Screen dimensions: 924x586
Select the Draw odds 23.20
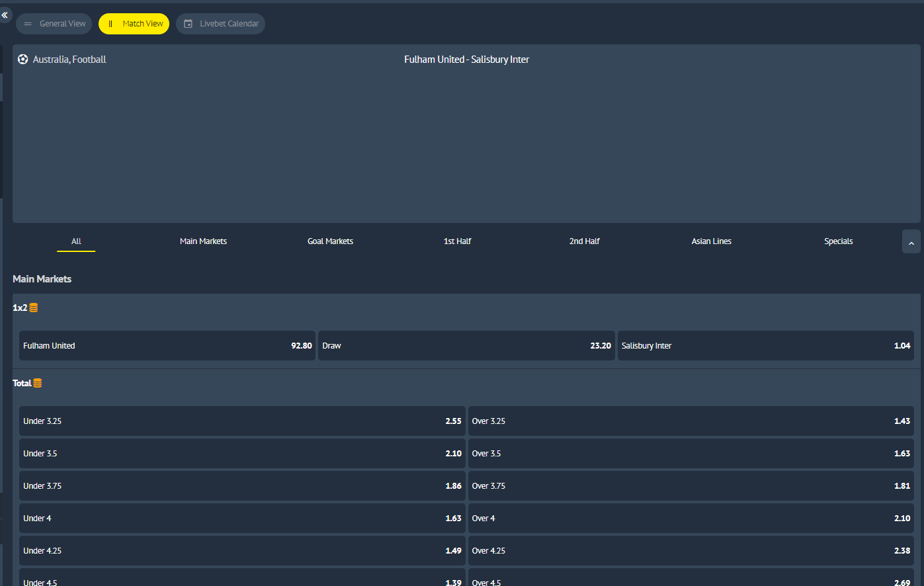466,346
